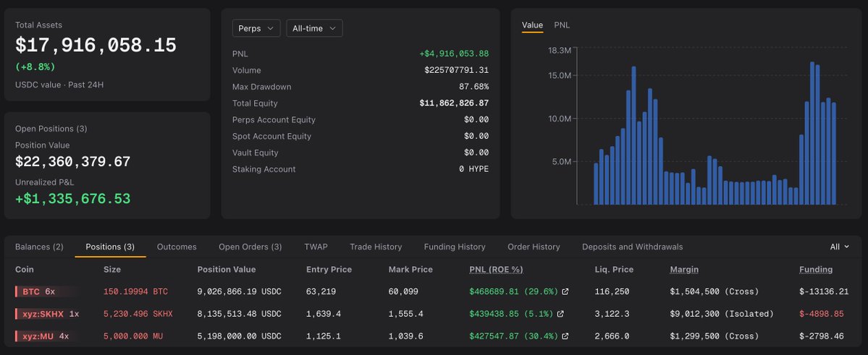
Task: Open share icon beside SKHX PNL value
Action: pyautogui.click(x=560, y=314)
